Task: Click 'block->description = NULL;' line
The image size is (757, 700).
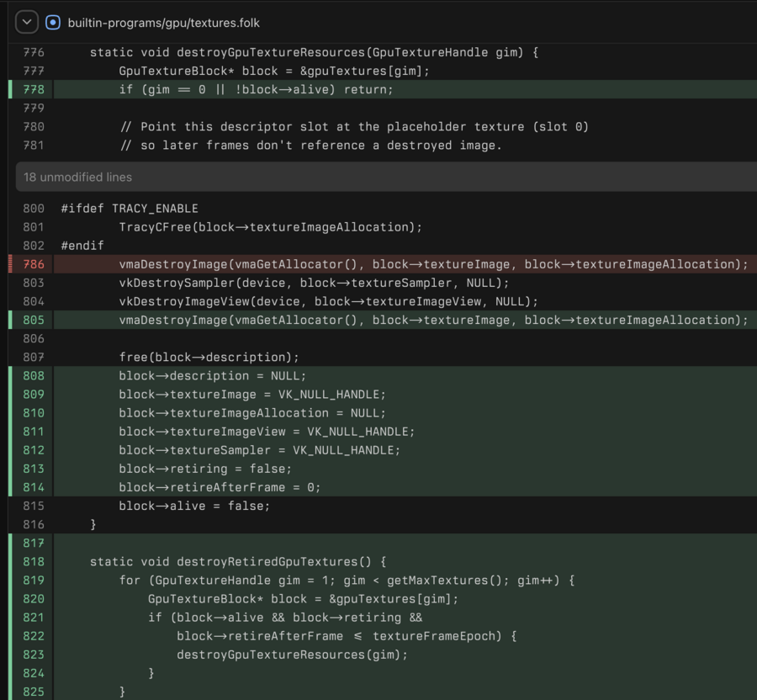Action: (x=213, y=375)
